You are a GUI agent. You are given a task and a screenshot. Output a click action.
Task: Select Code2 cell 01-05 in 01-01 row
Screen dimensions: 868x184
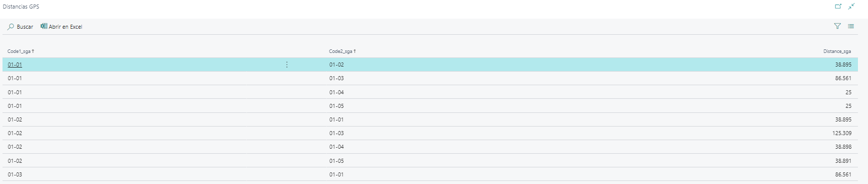(x=336, y=106)
